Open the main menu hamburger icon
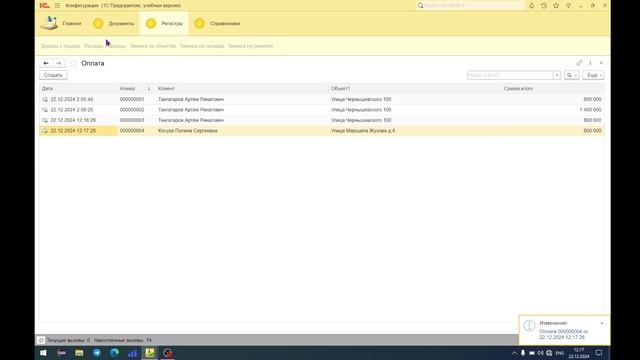Image resolution: width=640 pixels, height=360 pixels. [57, 5]
